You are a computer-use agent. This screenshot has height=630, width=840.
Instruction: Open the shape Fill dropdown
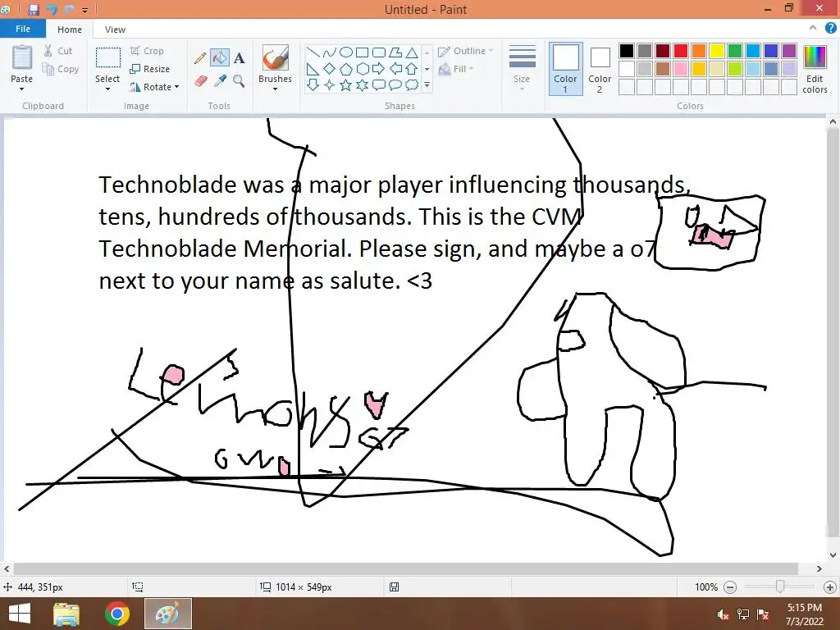(456, 69)
